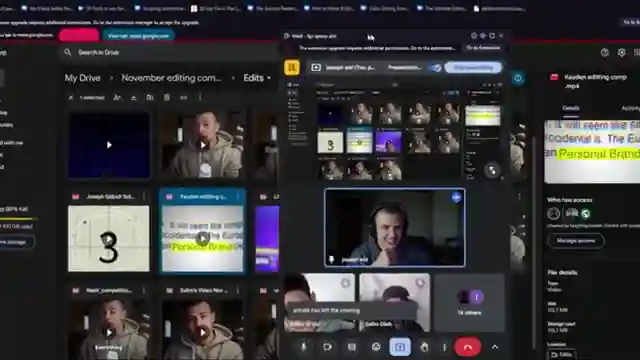
Task: Click the trash icon in Drive toolbar
Action: [167, 98]
